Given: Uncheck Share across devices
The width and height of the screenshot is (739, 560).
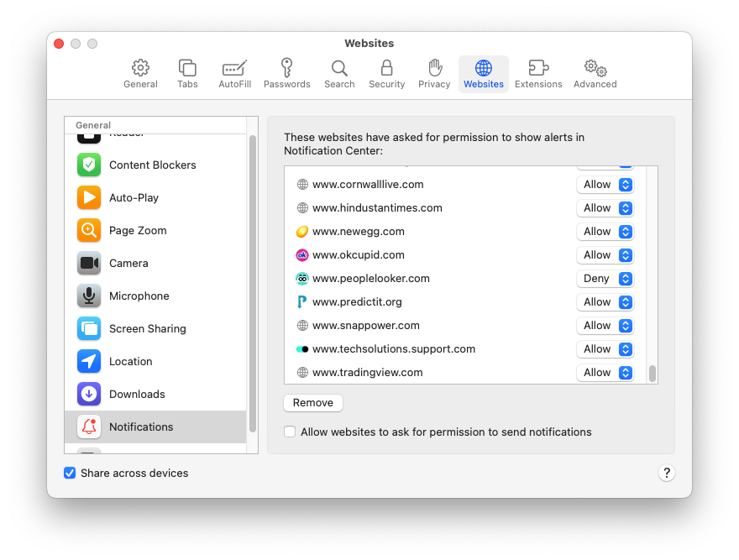Looking at the screenshot, I should (70, 473).
